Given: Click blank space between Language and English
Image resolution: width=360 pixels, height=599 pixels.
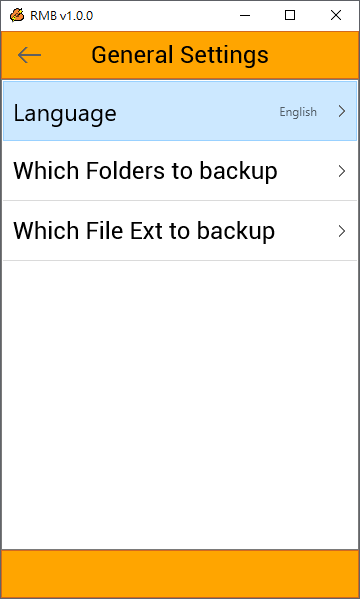Looking at the screenshot, I should click(198, 111).
